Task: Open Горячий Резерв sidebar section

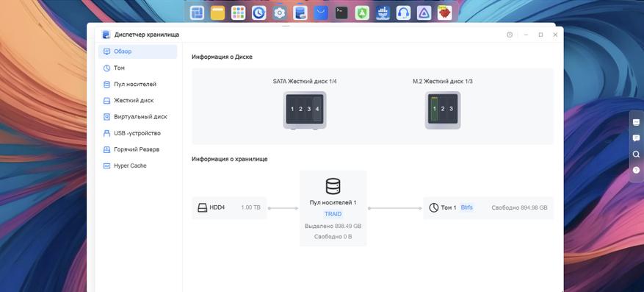Action: tap(137, 149)
